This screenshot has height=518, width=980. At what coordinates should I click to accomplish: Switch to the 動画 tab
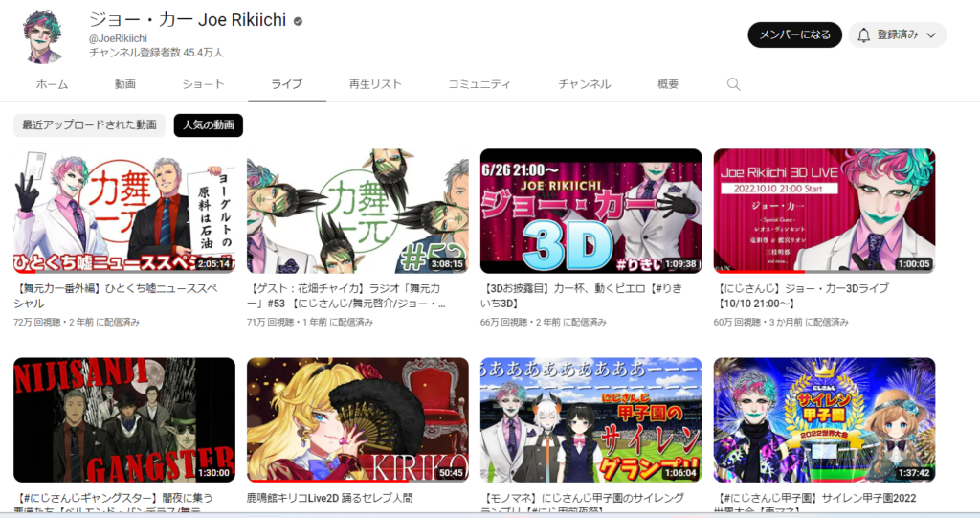tap(125, 84)
